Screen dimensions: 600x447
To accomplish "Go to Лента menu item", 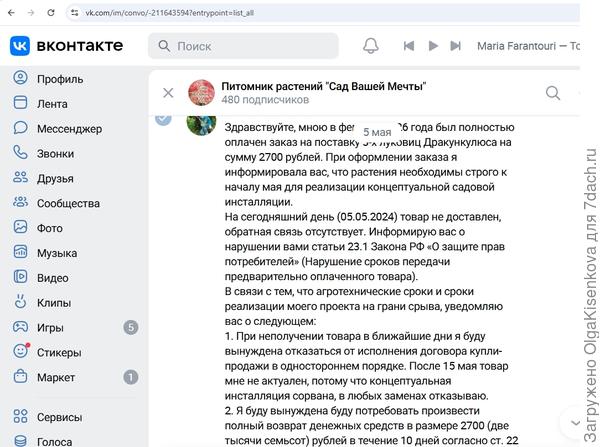I will click(x=52, y=104).
